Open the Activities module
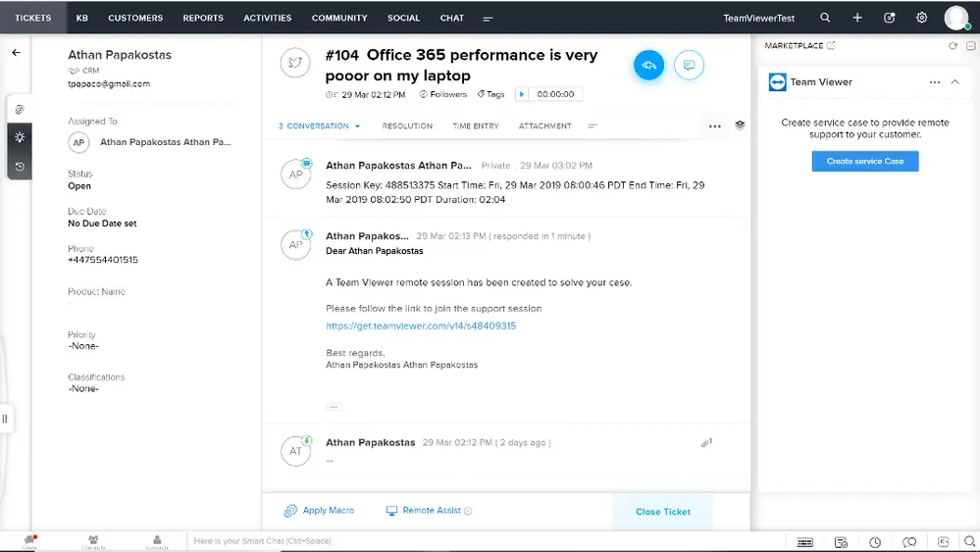Screen dimensions: 980x552 tap(268, 18)
